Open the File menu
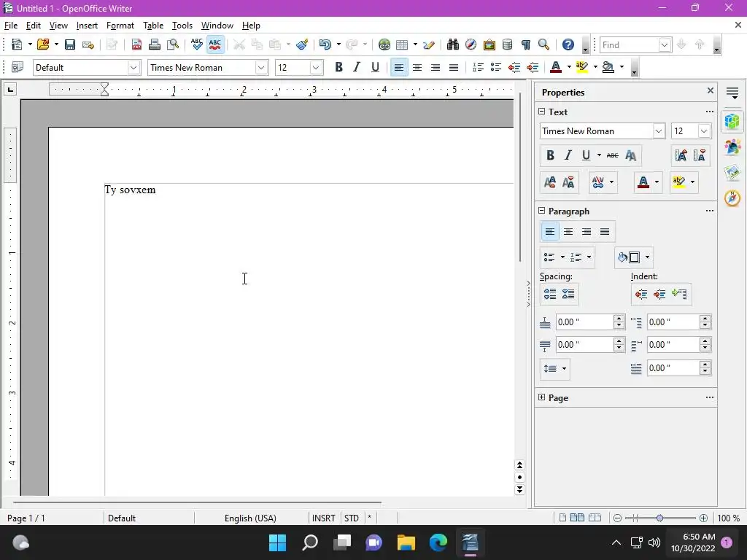Viewport: 747px width, 560px height. pos(10,26)
